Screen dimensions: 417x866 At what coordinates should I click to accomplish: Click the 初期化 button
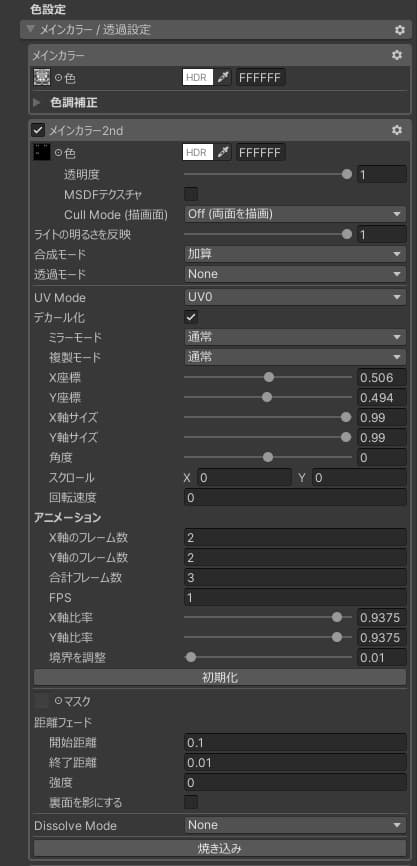pos(220,678)
